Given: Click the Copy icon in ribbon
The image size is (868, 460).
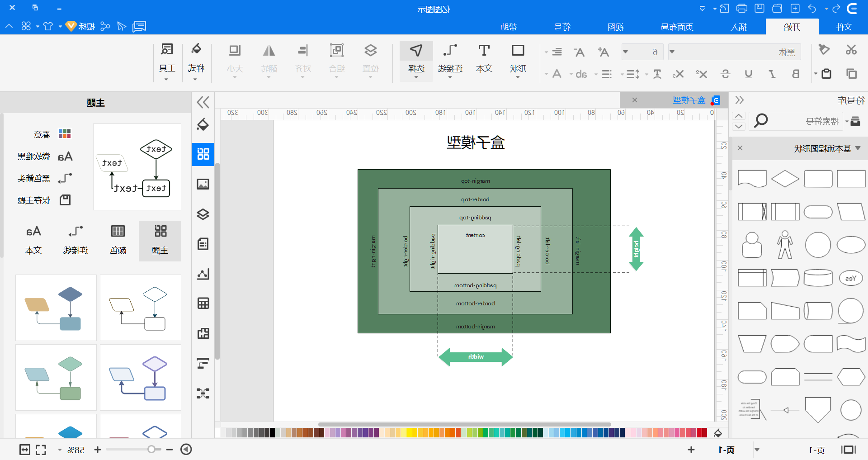Looking at the screenshot, I should tap(851, 73).
